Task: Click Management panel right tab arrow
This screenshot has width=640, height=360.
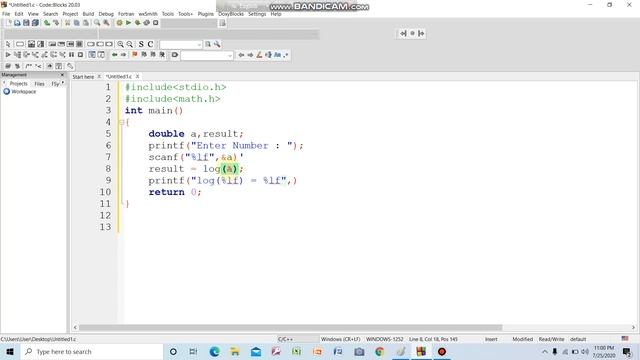Action: click(x=62, y=83)
